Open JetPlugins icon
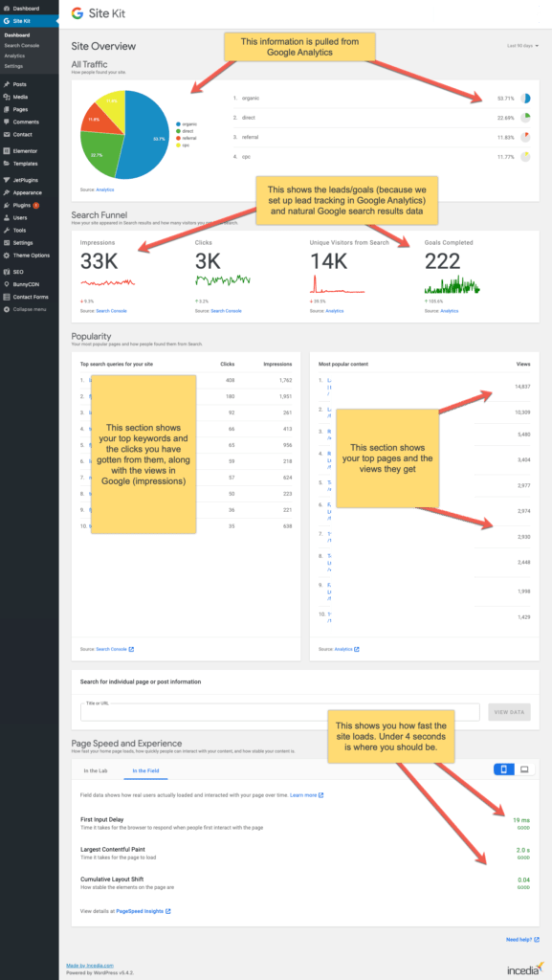Image resolution: width=552 pixels, height=980 pixels. 7,180
